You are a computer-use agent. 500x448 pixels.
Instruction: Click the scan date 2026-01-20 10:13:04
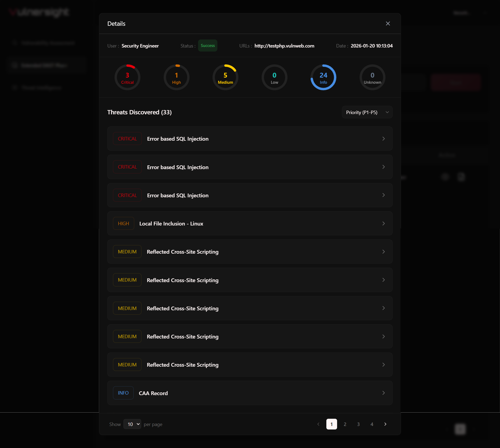pos(371,46)
